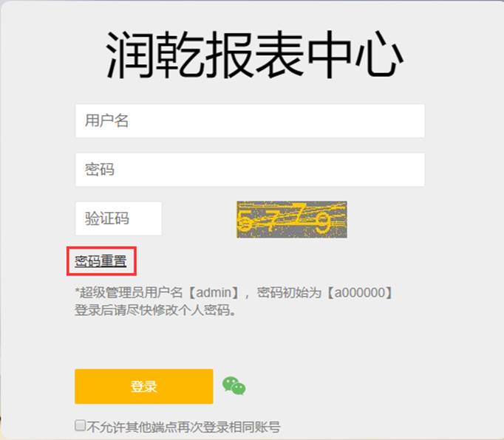Viewport: 504px width, 440px height.
Task: Click the 中心 part of the heading
Action: pyautogui.click(x=355, y=55)
